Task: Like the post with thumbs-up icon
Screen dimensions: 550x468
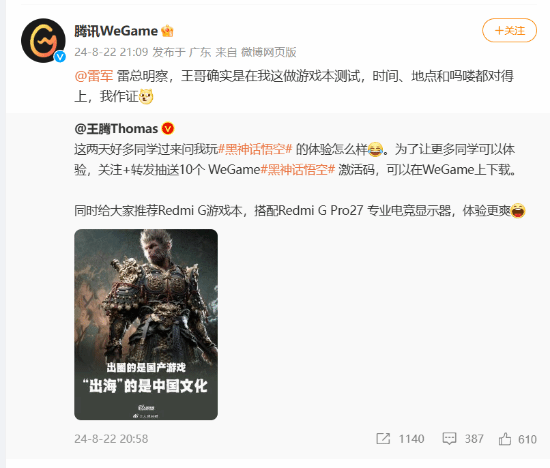Action: click(x=505, y=439)
